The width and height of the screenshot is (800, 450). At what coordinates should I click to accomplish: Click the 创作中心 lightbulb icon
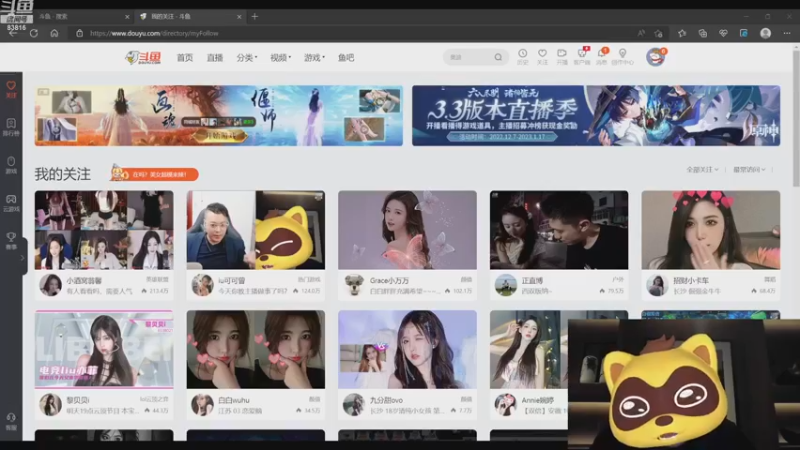coord(622,57)
